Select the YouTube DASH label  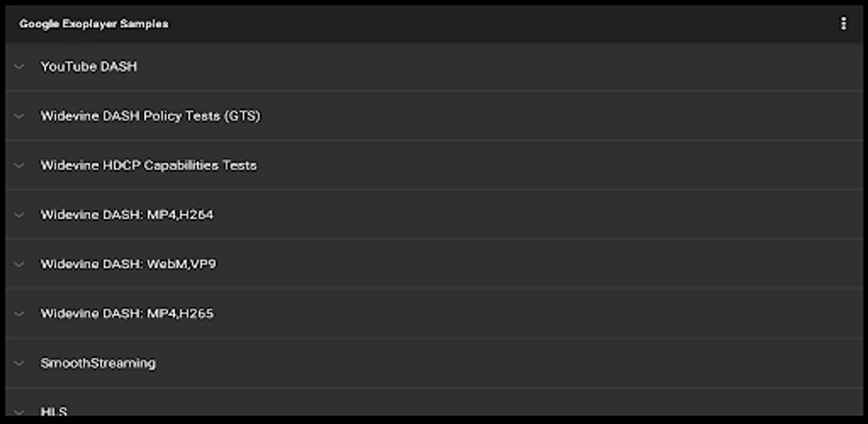pos(89,67)
